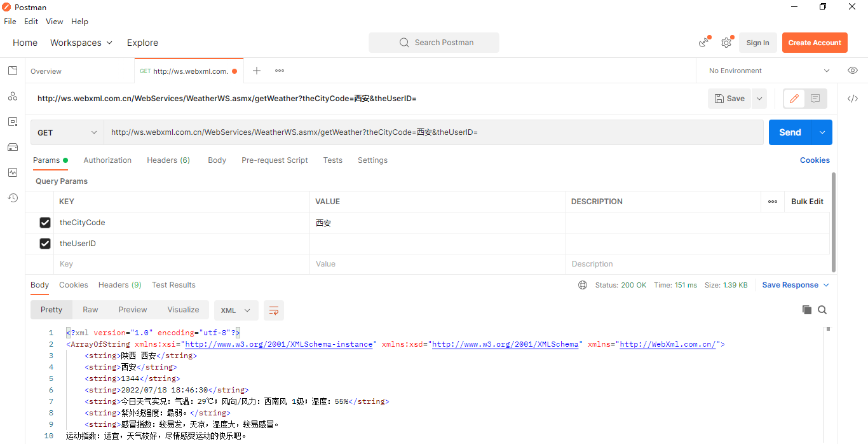Expand the Save options arrow

click(x=759, y=99)
